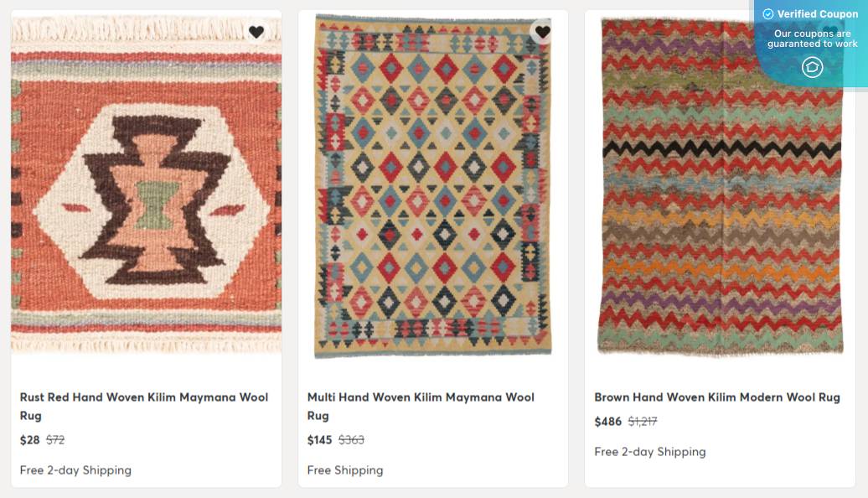The height and width of the screenshot is (498, 868).
Task: Tap the wishlist heart on the second rug card
Action: pos(543,32)
